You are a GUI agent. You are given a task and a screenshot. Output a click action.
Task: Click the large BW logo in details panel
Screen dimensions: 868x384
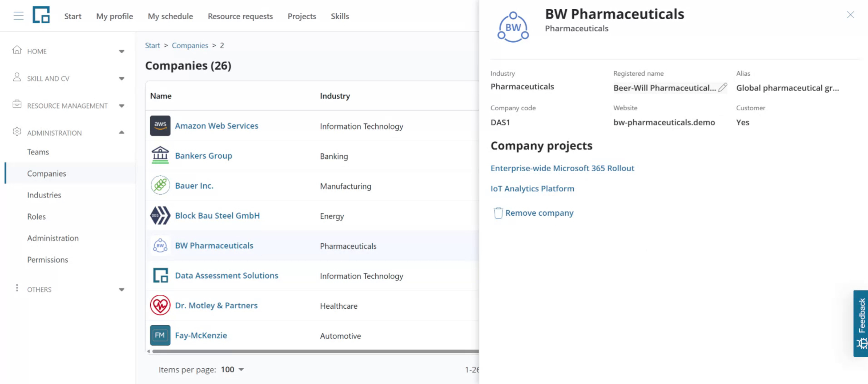[513, 27]
